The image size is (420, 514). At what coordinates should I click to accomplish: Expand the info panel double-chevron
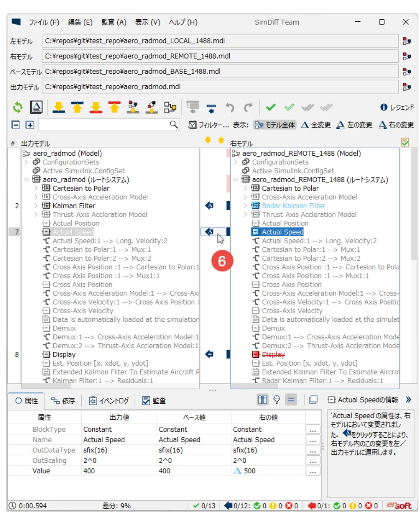[408, 400]
